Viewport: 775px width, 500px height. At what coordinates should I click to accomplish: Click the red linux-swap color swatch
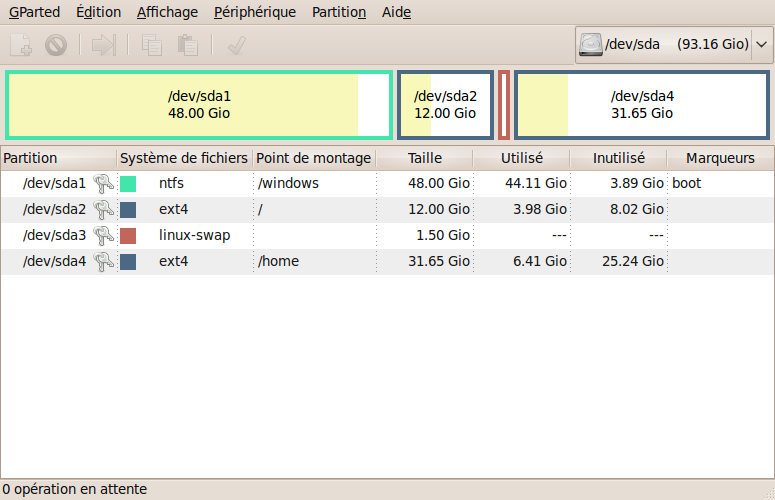(x=128, y=236)
